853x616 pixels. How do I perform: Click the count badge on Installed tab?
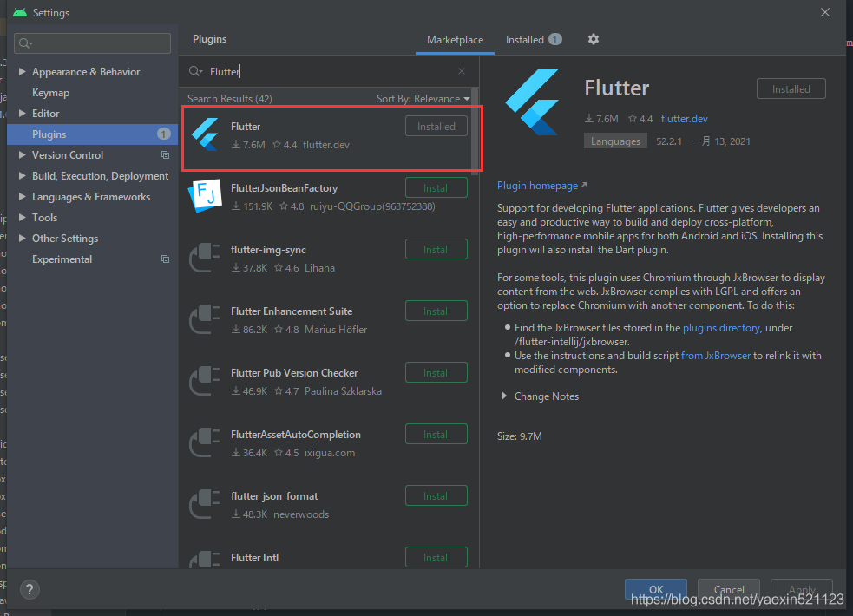554,39
